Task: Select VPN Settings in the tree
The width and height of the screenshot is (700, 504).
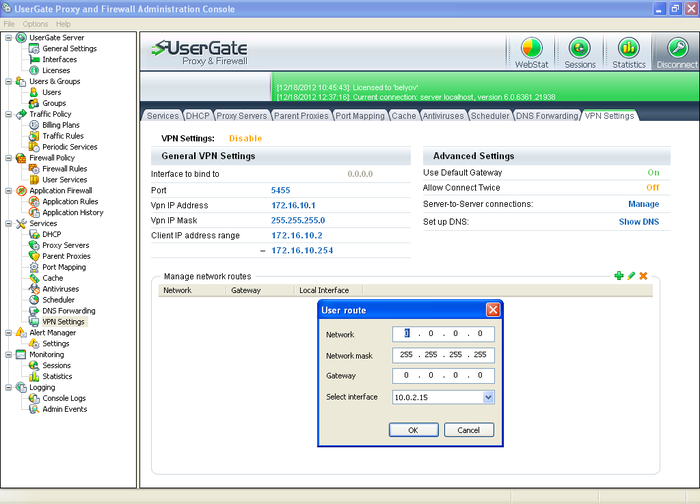Action: (63, 322)
